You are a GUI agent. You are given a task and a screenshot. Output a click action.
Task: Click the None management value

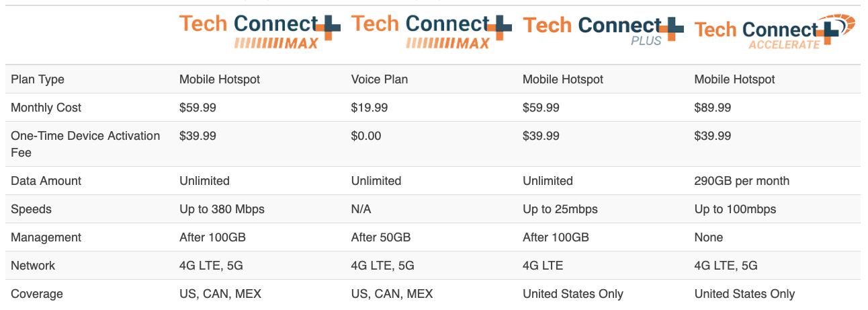click(x=709, y=237)
